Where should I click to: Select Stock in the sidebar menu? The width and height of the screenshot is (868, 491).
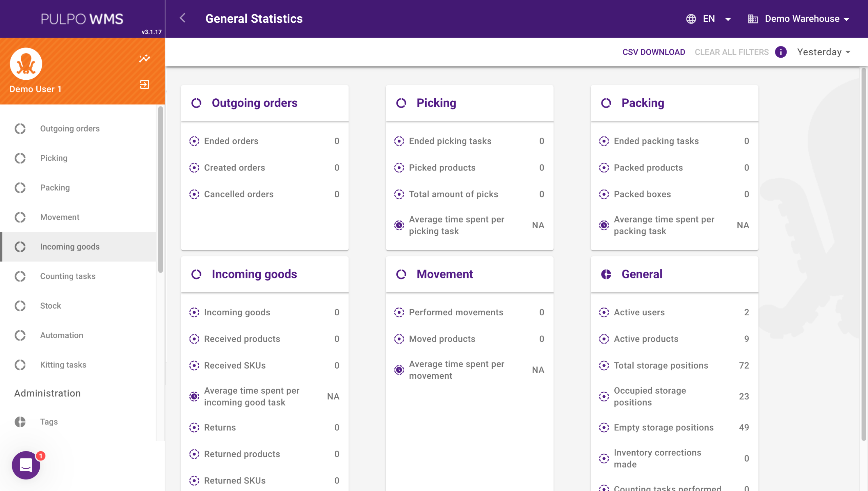click(x=51, y=306)
